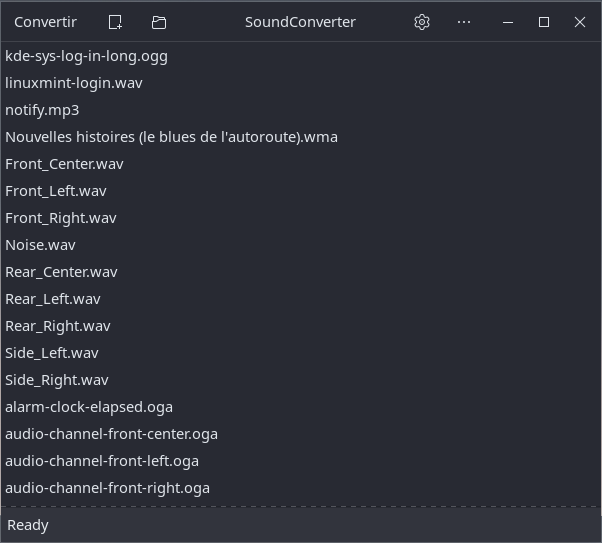The width and height of the screenshot is (602, 543).
Task: Select kde-sys-log-in-long.ogg in the list
Action: pyautogui.click(x=301, y=56)
